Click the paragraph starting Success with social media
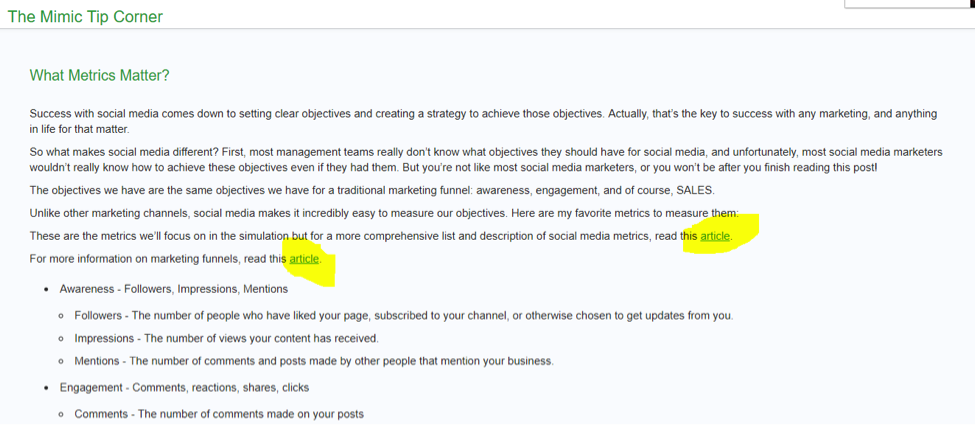Viewport: 975px width, 425px height. pyautogui.click(x=483, y=122)
